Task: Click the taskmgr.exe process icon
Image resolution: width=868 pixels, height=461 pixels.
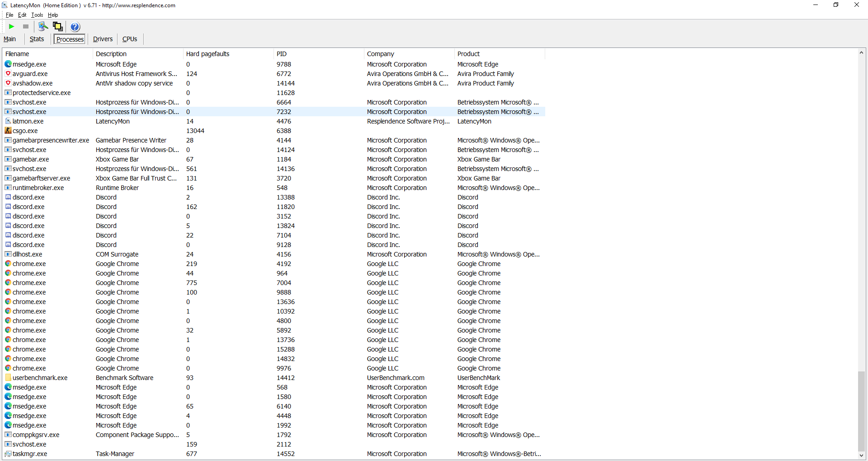Action: pos(8,454)
